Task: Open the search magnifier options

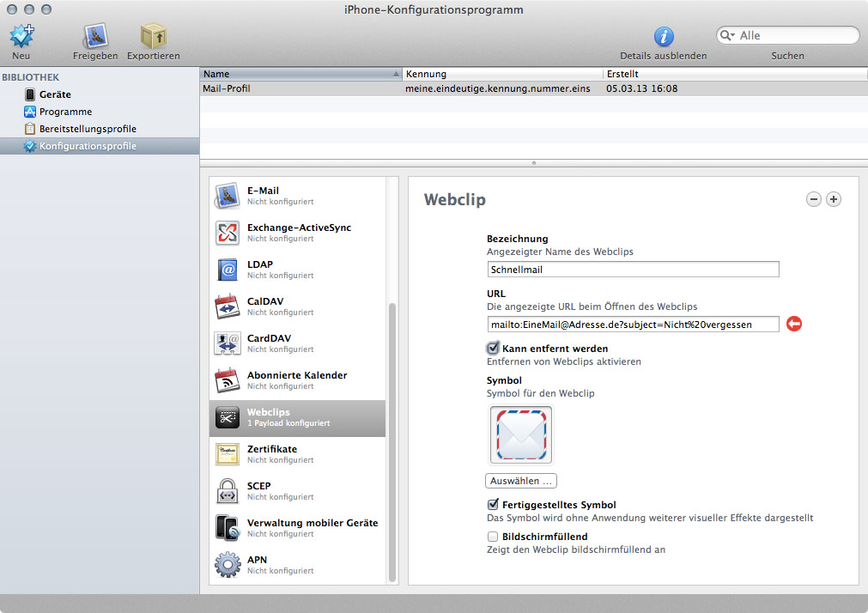Action: pyautogui.click(x=727, y=35)
